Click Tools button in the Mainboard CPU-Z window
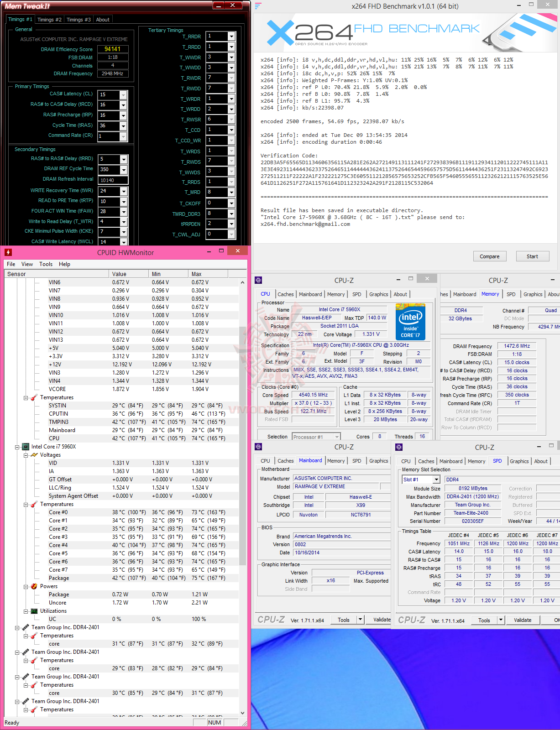Screen dimensions: 560x730 (344, 620)
